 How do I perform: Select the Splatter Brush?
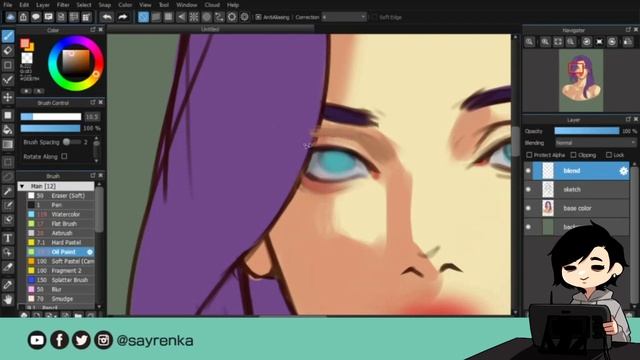click(x=60, y=280)
